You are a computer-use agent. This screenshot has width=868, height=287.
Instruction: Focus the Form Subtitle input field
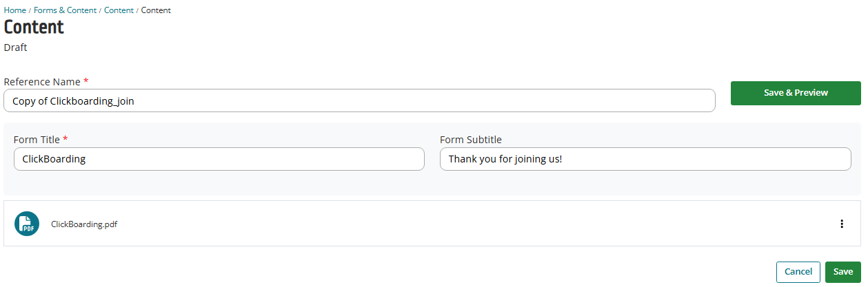pyautogui.click(x=645, y=159)
